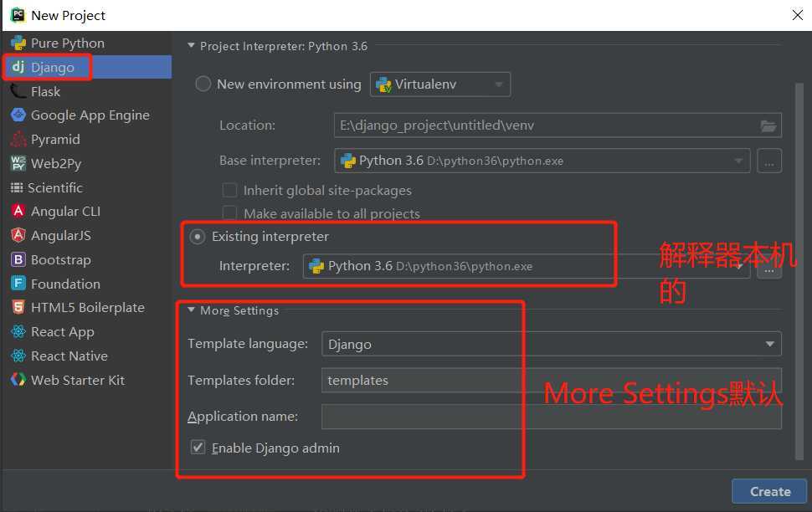Check Inherit global site-packages
812x512 pixels.
(229, 191)
